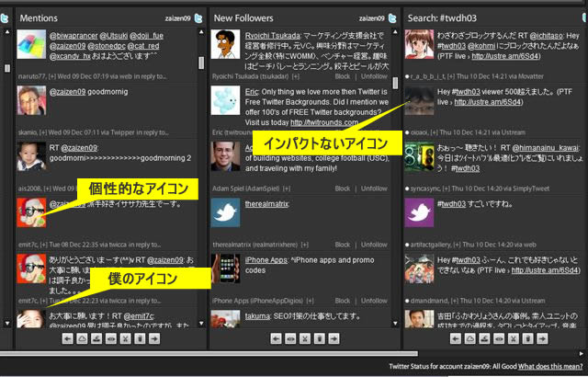The image size is (588, 377).
Task: Click the scissors clear icon under the Mentions column
Action: 125,338
